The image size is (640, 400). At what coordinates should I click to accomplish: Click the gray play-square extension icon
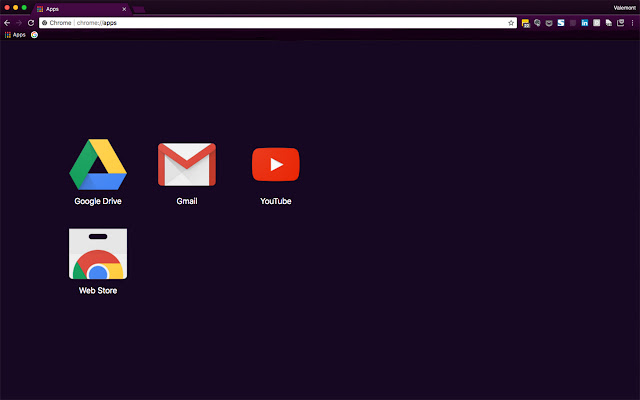pos(596,23)
